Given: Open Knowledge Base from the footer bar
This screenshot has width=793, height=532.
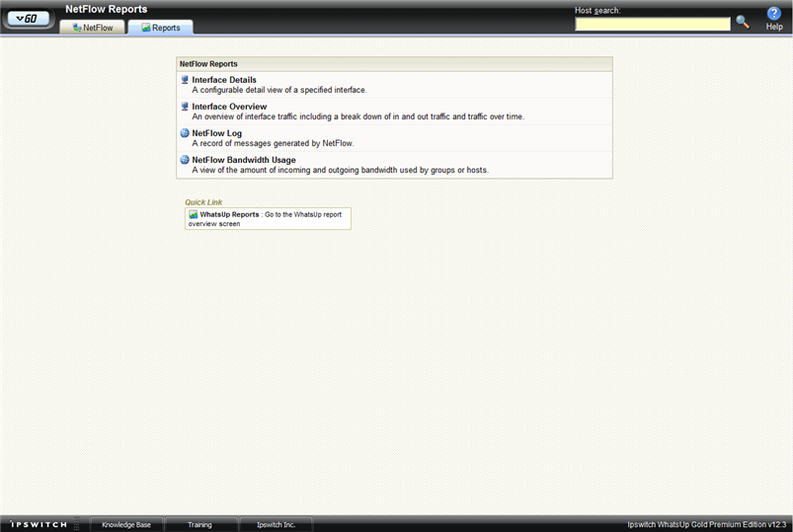Looking at the screenshot, I should pyautogui.click(x=126, y=524).
